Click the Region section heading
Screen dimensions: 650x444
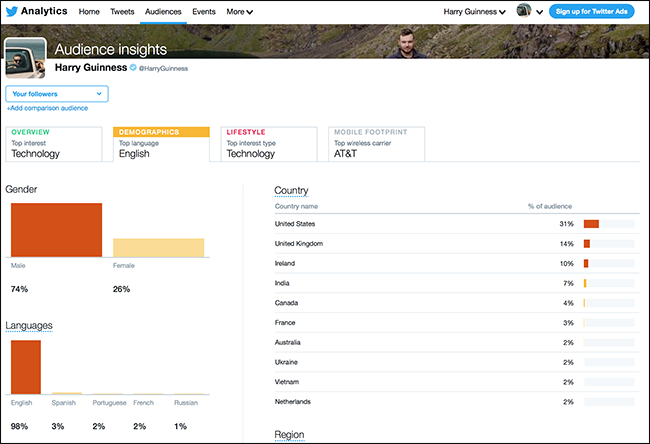click(289, 434)
